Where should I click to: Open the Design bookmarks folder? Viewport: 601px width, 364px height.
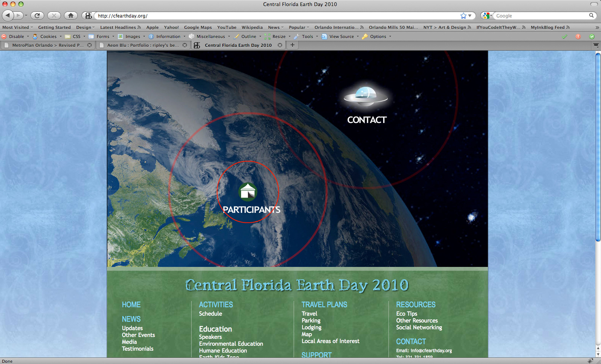(x=85, y=27)
